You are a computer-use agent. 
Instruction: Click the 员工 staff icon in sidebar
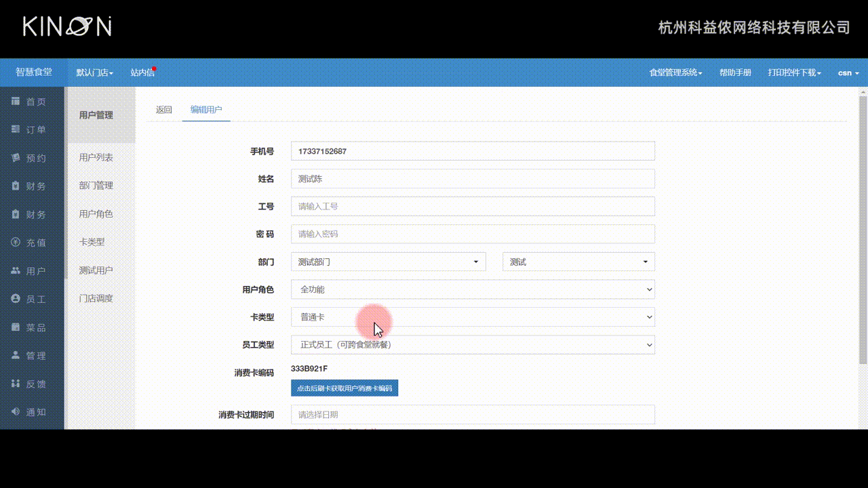point(16,299)
